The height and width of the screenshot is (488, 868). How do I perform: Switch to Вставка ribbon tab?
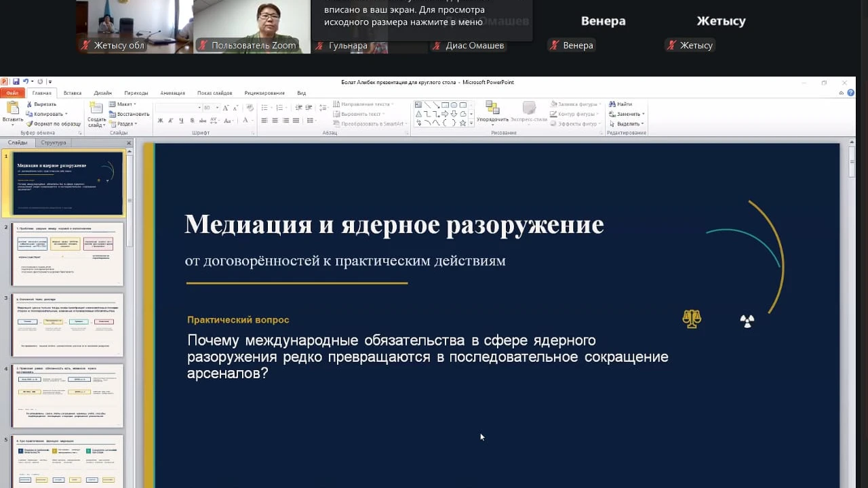pyautogui.click(x=73, y=93)
